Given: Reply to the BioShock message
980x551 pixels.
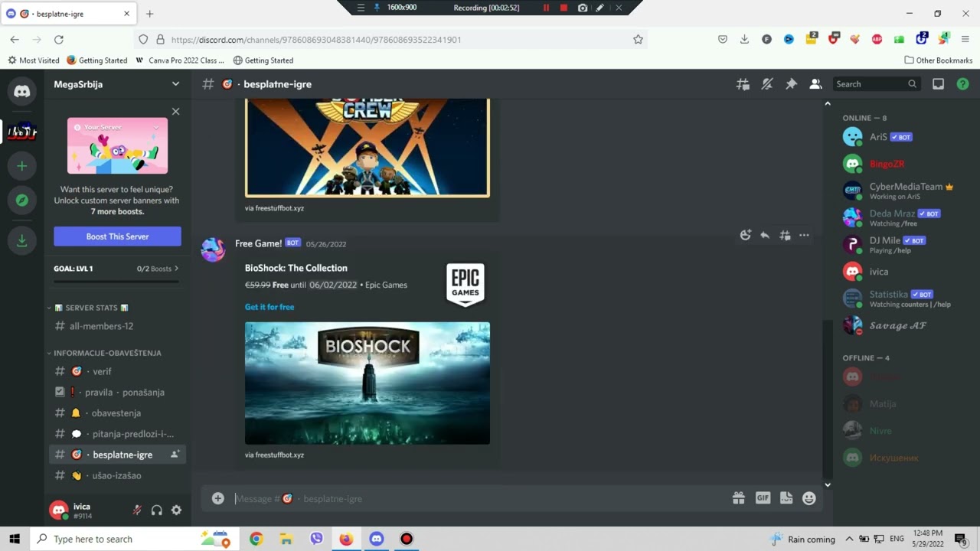Looking at the screenshot, I should [x=765, y=235].
